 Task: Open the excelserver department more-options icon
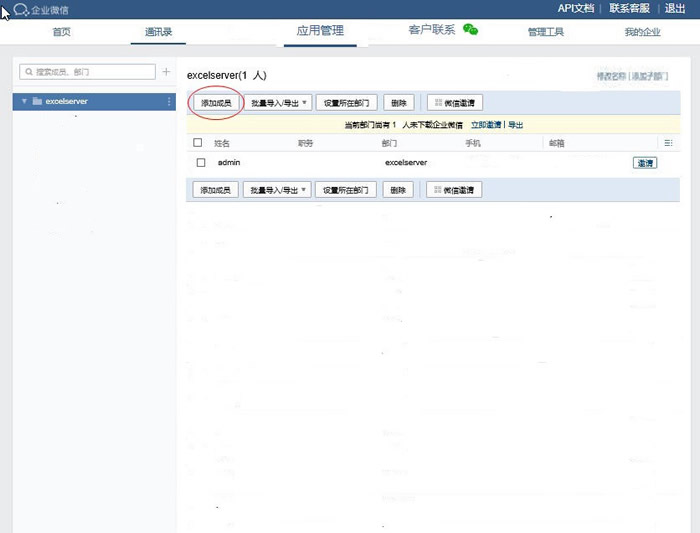tap(169, 101)
